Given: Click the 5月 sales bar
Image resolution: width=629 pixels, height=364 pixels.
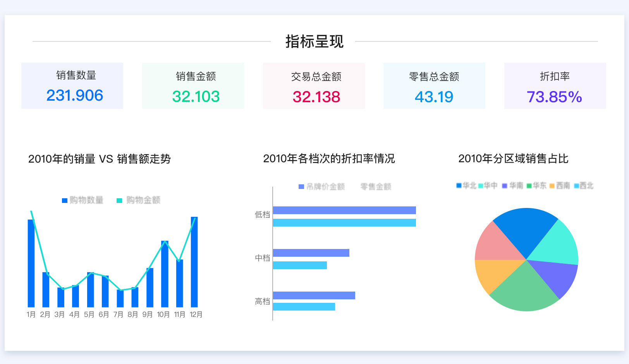Looking at the screenshot, I should pos(90,290).
